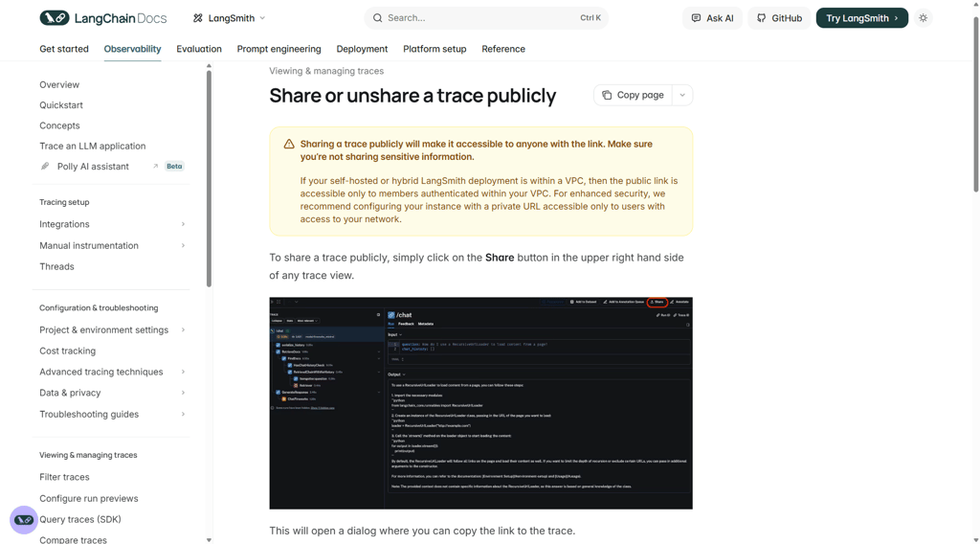Click the sidebar scrollbar thumb

[209, 179]
